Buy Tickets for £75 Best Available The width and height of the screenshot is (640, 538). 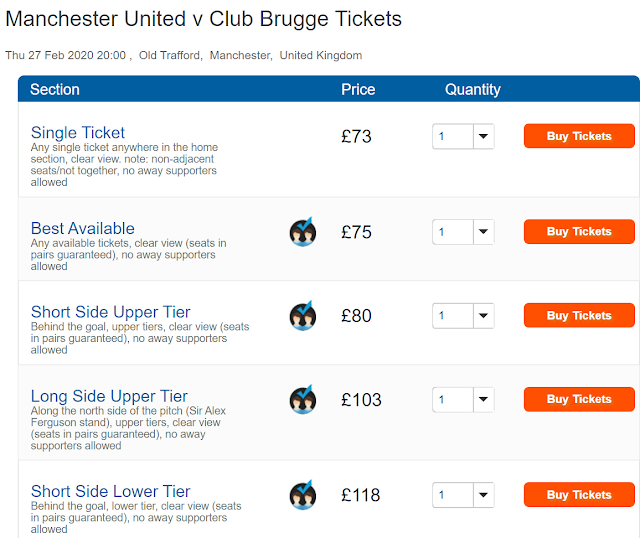(x=579, y=232)
